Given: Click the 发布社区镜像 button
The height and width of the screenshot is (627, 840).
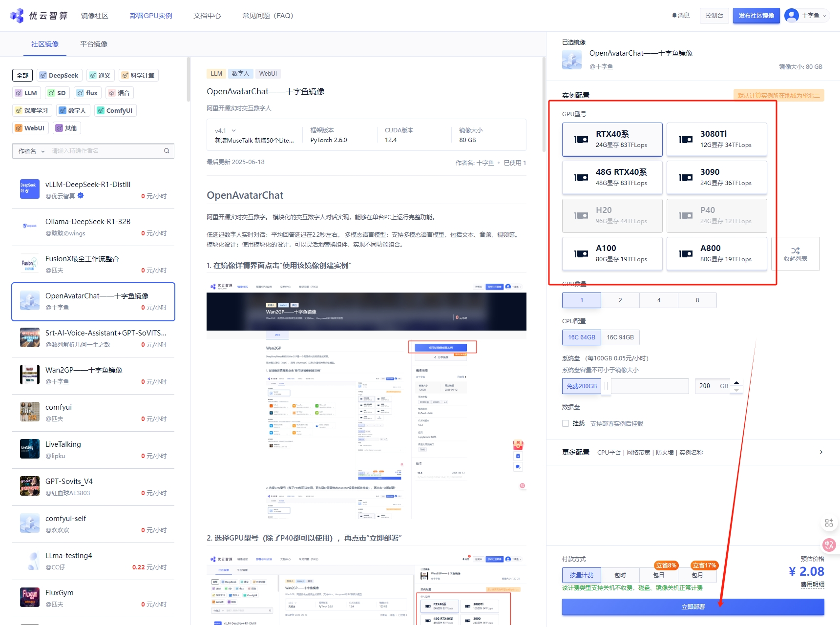Looking at the screenshot, I should click(x=756, y=16).
